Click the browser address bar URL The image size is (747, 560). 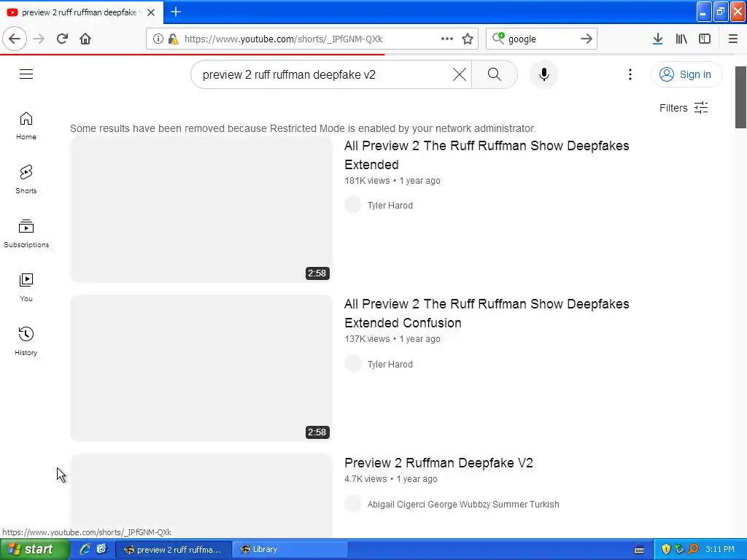(x=283, y=39)
